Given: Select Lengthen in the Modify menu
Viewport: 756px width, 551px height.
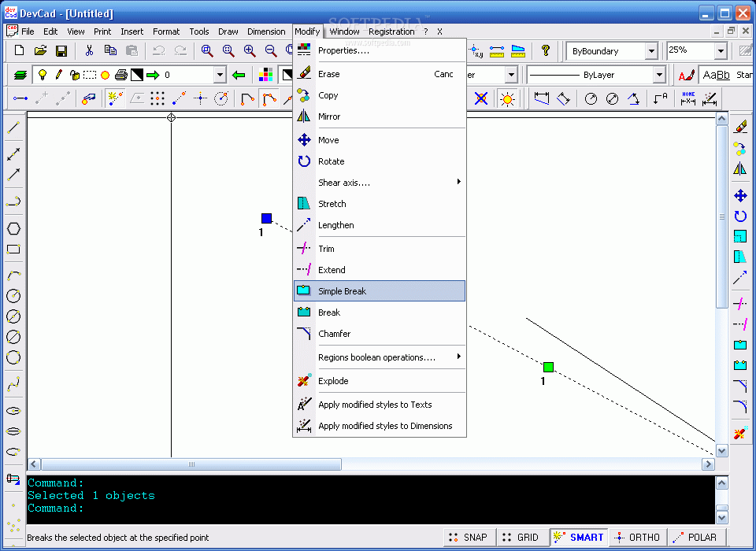Looking at the screenshot, I should 380,225.
